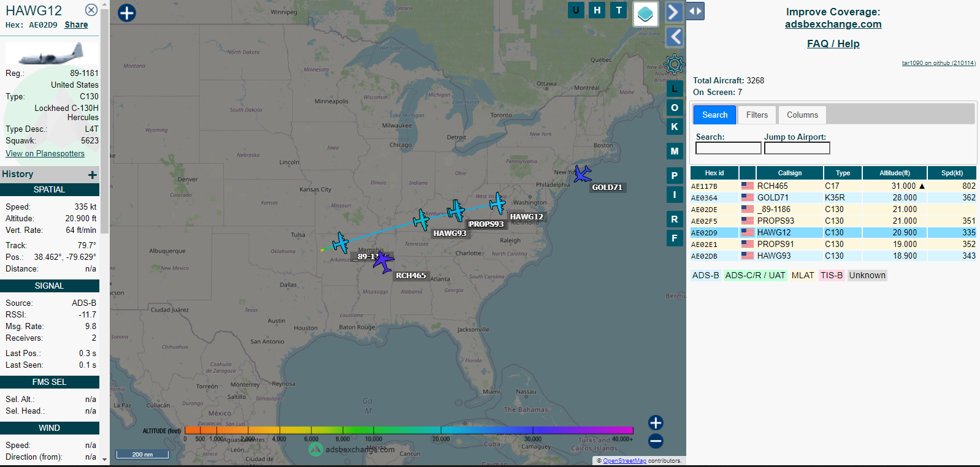Screen dimensions: 980x467
Task: Toggle the T map button
Action: coord(619,10)
